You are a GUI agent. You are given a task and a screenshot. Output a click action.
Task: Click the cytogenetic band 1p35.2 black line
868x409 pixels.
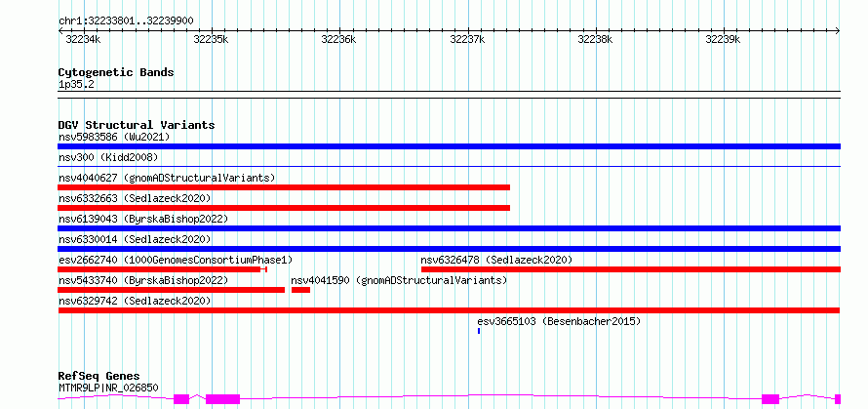coord(449,95)
